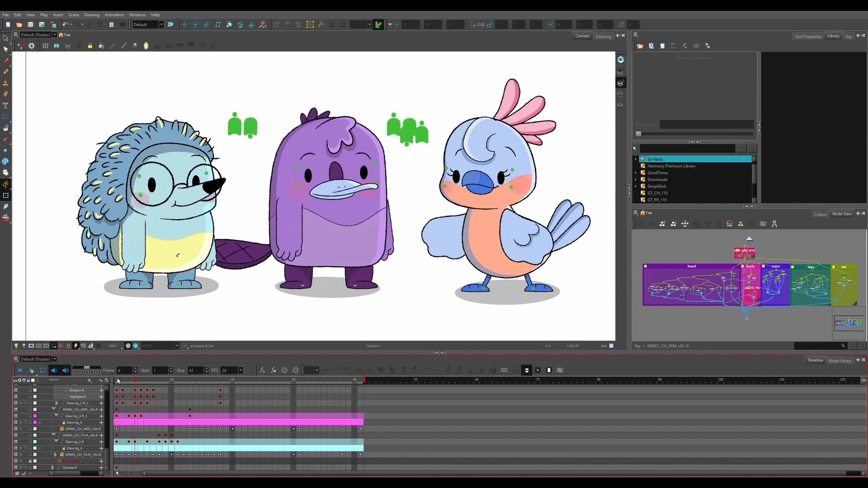
Task: Open the Scene menu
Action: [x=73, y=15]
